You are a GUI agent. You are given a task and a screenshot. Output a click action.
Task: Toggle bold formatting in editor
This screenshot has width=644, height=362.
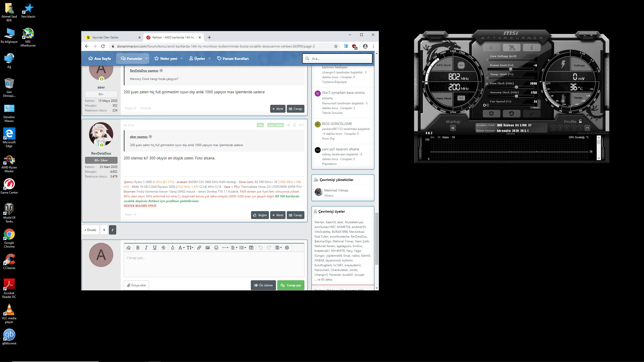click(x=138, y=248)
